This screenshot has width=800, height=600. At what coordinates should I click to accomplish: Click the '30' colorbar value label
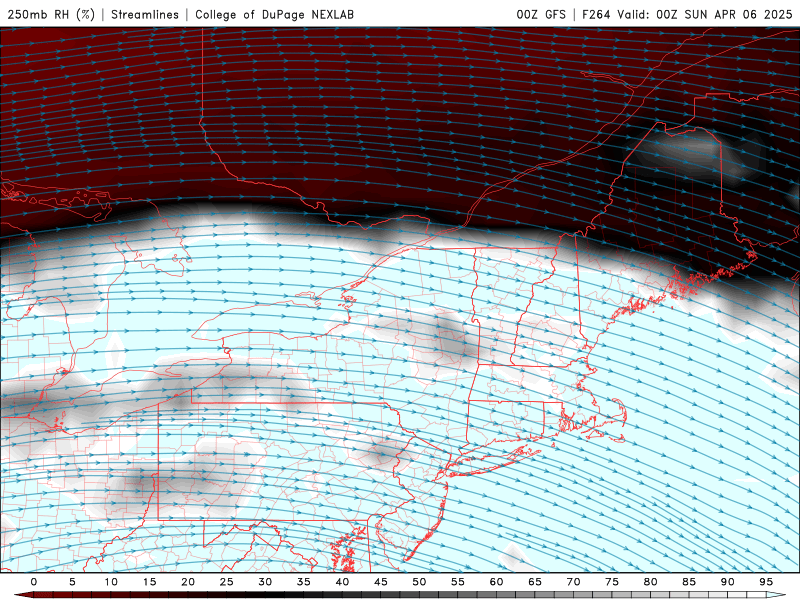(x=265, y=582)
